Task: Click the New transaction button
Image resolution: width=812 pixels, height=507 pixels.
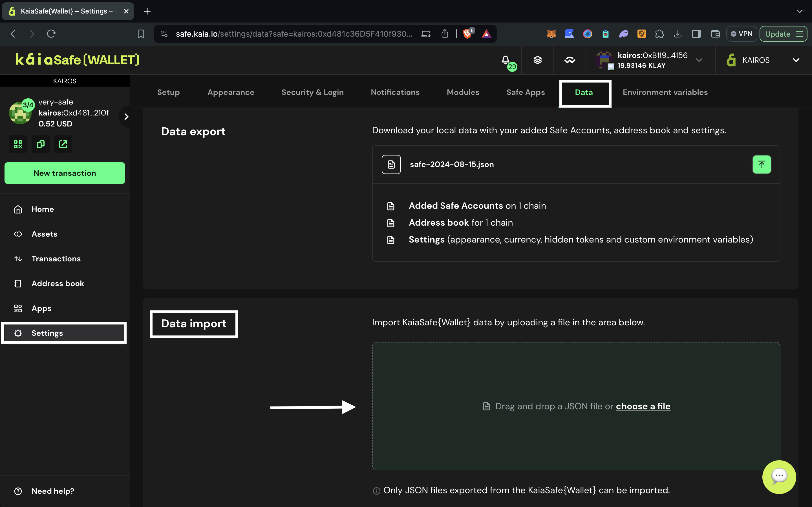Action: [x=65, y=173]
